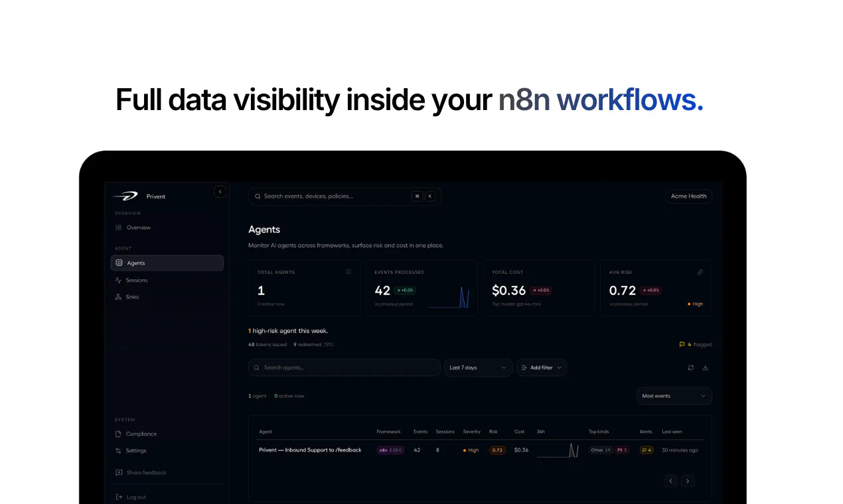Viewport: 843px width, 504px height.
Task: Click the +0.0% badge in Total Cost card
Action: pyautogui.click(x=540, y=290)
